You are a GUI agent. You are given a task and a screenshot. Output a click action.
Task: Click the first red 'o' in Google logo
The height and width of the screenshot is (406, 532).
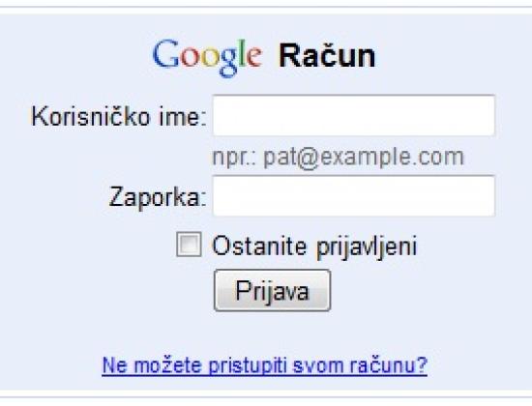click(190, 57)
